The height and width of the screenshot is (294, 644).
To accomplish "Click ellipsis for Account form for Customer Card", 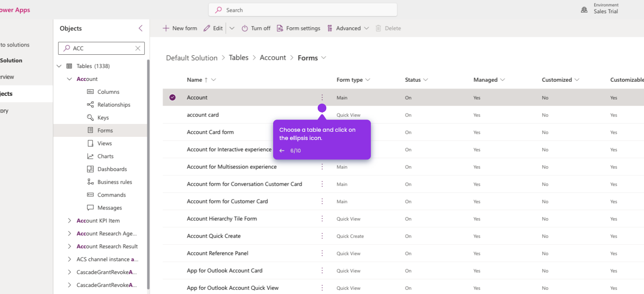I will (x=322, y=201).
